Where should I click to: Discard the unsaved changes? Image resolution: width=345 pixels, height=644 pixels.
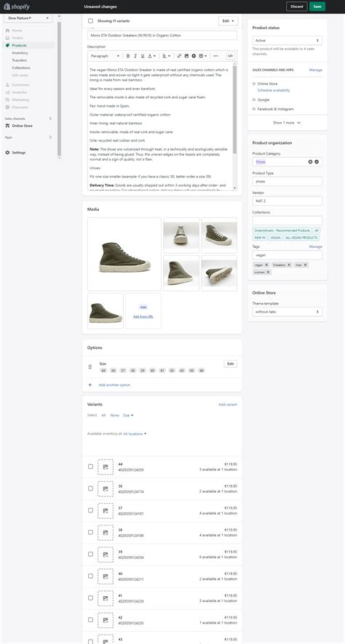point(297,7)
